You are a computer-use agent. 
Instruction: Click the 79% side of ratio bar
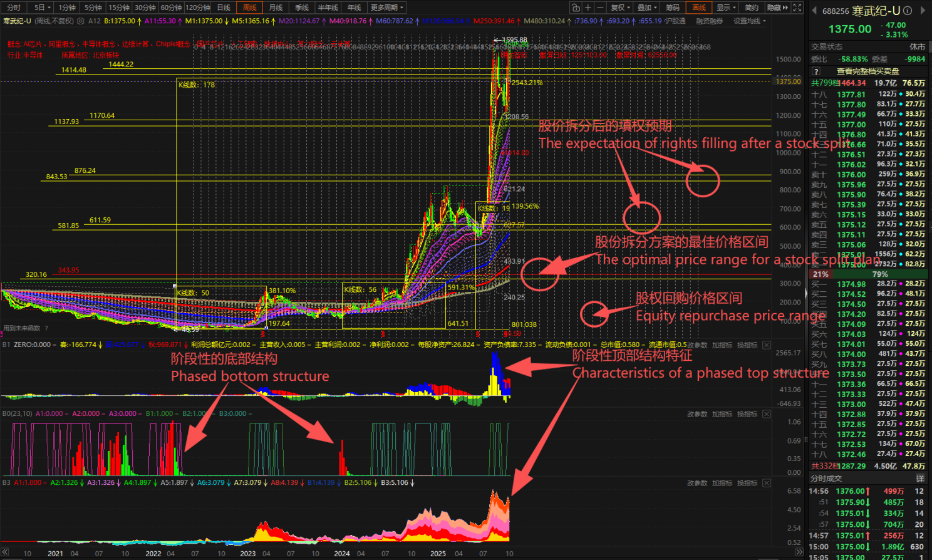pyautogui.click(x=881, y=274)
